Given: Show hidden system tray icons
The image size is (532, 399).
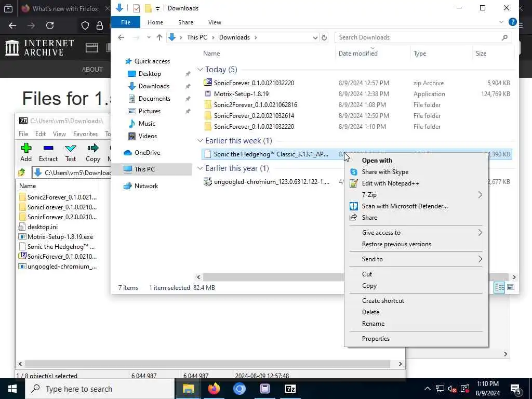Looking at the screenshot, I should point(427,389).
